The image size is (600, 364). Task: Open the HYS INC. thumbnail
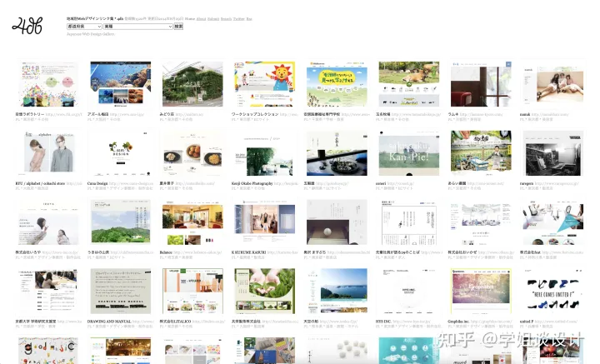[408, 291]
